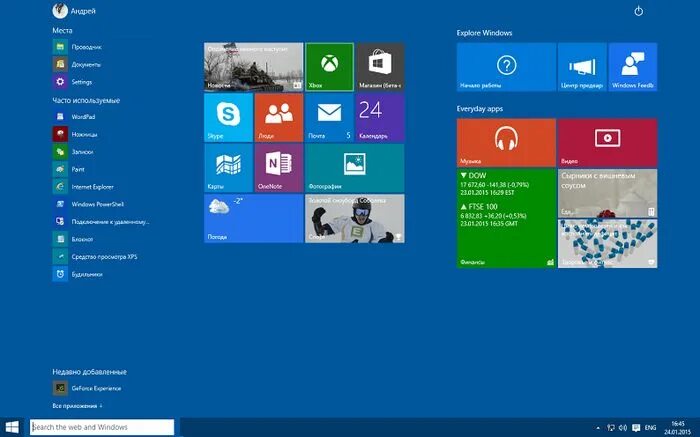Viewport: 700px width, 437px height.
Task: Switch the ENG input language
Action: (x=650, y=428)
